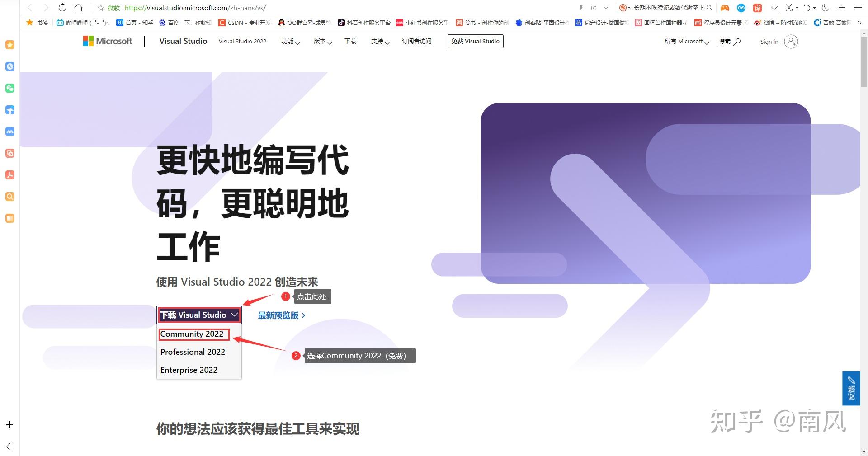Screen dimensions: 868x456
Task: Open the blue wave icon in sidebar
Action: (10, 132)
